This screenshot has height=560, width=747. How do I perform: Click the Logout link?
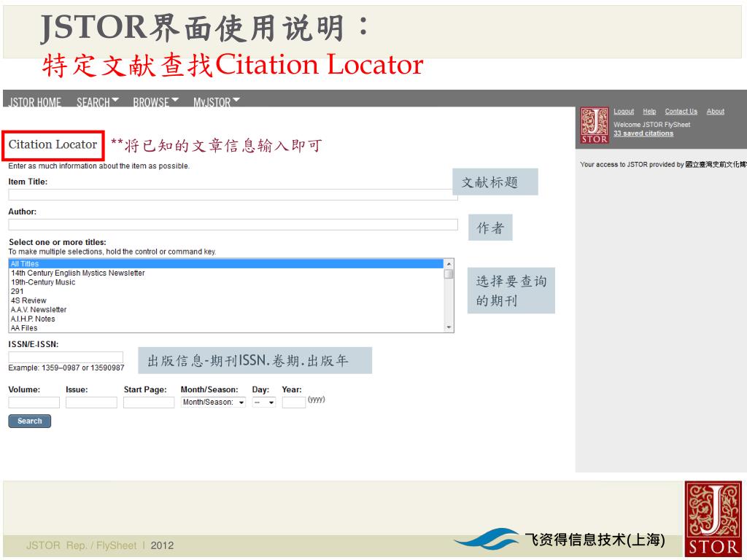click(624, 112)
